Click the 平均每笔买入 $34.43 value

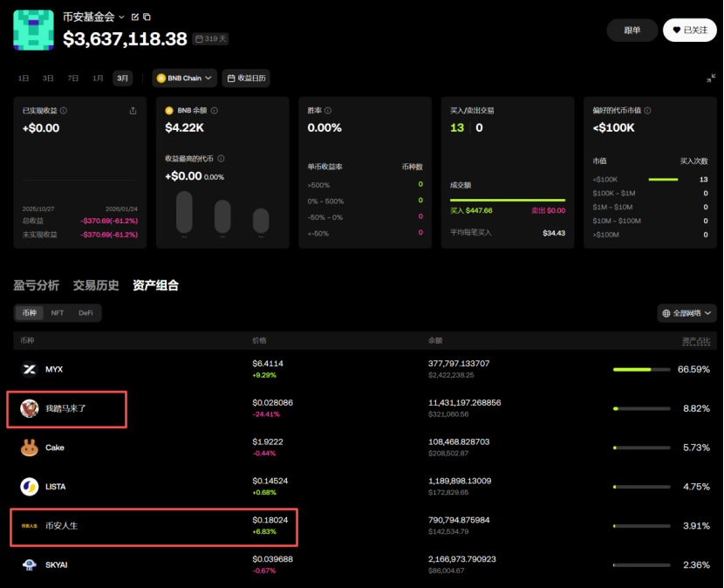coord(554,233)
